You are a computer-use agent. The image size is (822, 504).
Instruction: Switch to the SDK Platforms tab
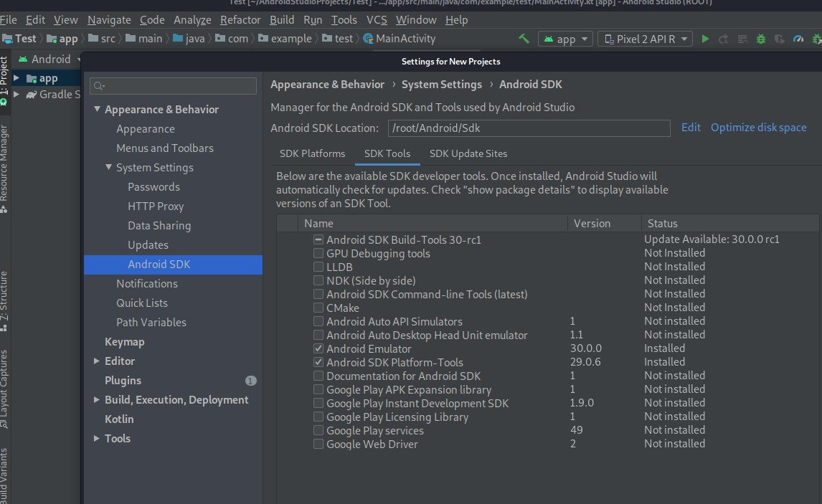312,153
